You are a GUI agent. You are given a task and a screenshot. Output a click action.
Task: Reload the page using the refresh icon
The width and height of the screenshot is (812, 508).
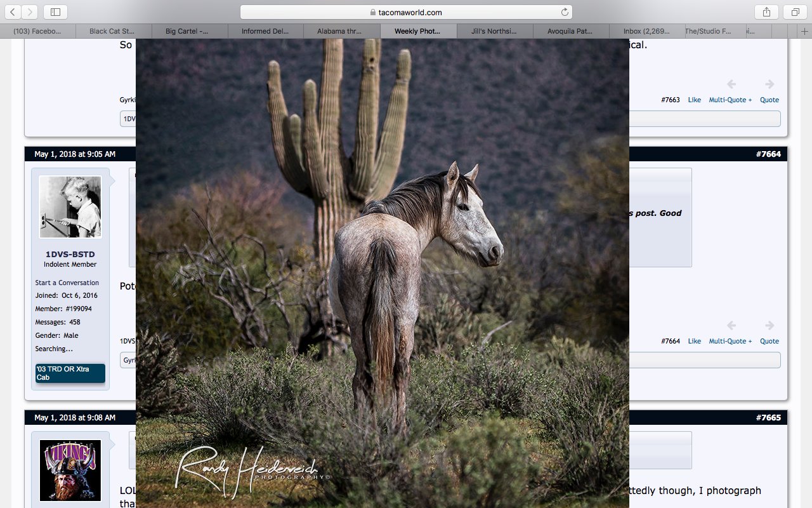pyautogui.click(x=565, y=12)
